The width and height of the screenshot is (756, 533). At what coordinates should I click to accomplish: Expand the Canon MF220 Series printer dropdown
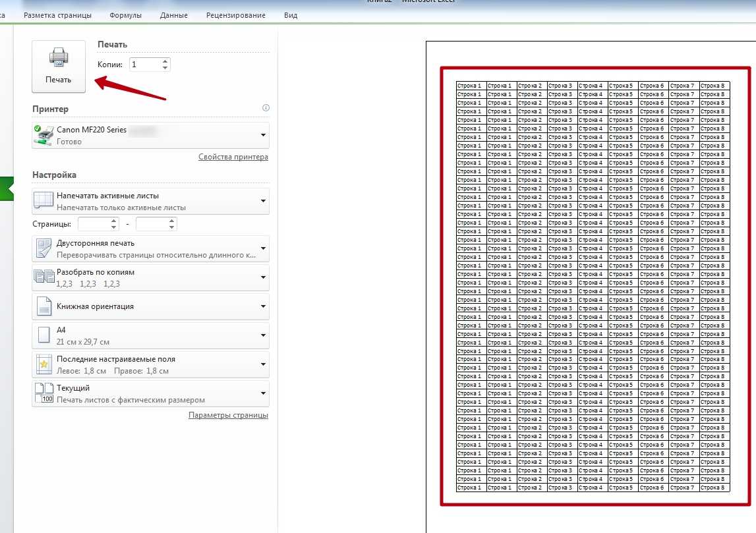pos(263,135)
